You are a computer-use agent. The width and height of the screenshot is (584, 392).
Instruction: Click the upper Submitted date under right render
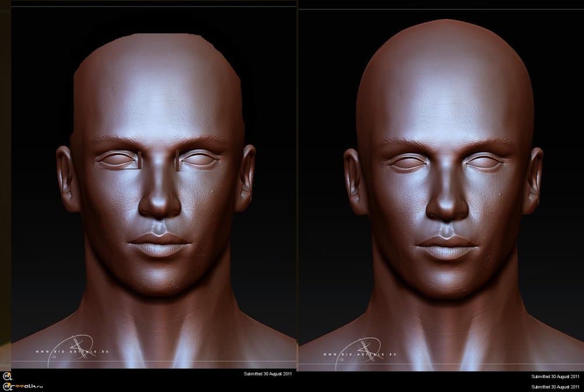[555, 377]
